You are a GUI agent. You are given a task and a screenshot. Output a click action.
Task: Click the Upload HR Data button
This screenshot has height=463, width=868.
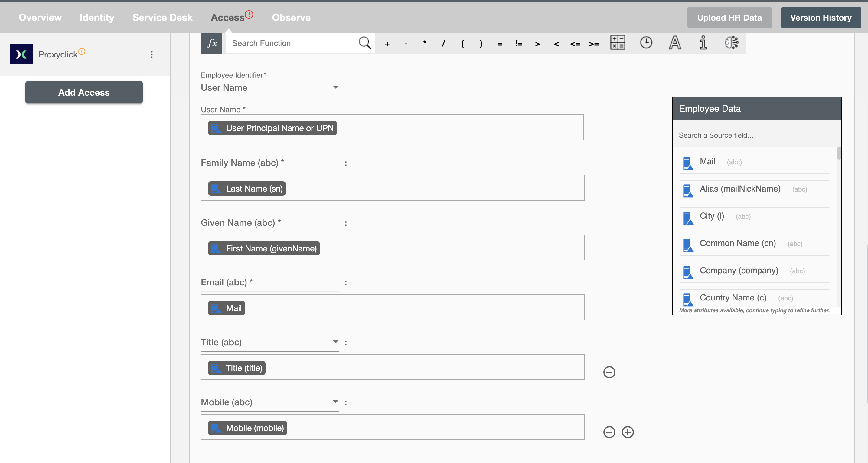tap(730, 17)
